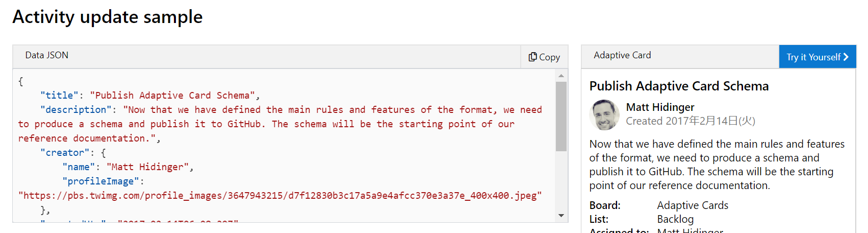Viewport: 868px width, 233px height.
Task: Click the Board value Adaptive Cards
Action: point(693,205)
